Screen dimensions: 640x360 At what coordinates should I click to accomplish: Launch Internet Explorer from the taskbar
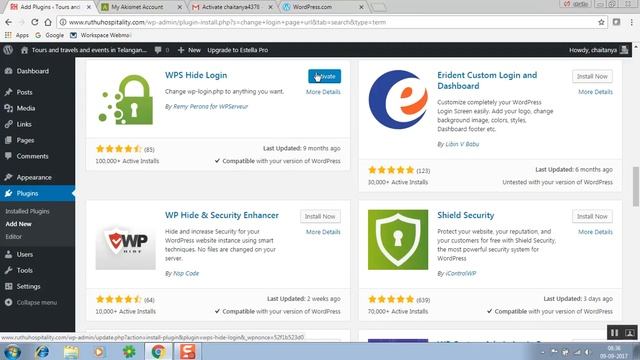coord(42,351)
